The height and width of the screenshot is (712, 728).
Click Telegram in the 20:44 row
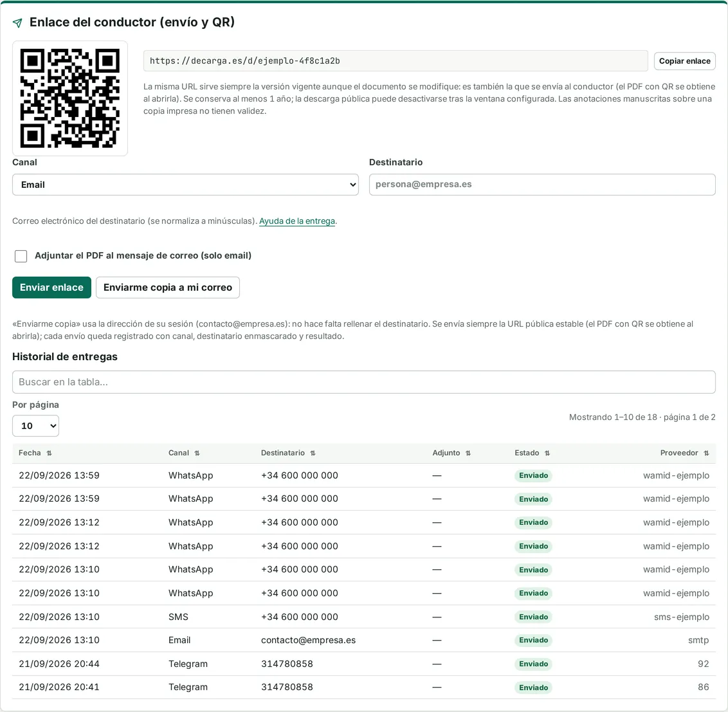tap(188, 664)
